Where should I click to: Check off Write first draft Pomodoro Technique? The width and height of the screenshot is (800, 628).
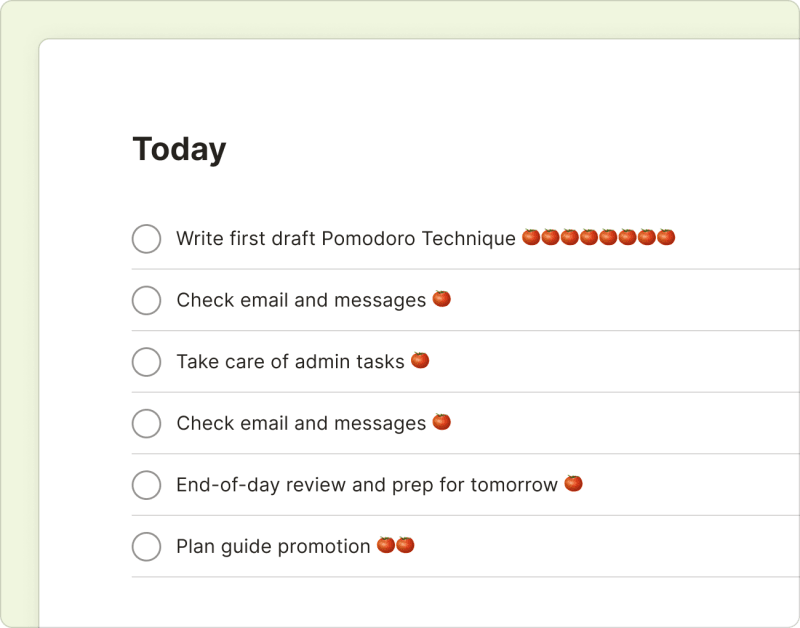146,239
